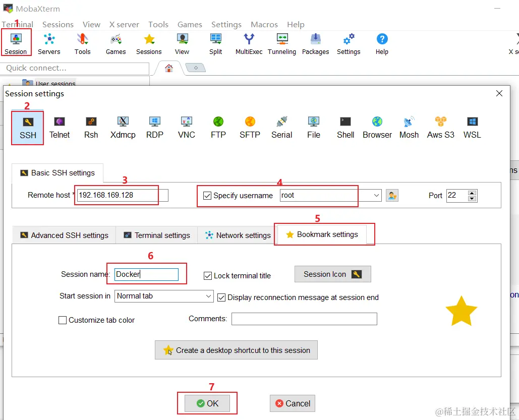
Task: Toggle Display reconnection message checkbox
Action: pyautogui.click(x=221, y=297)
